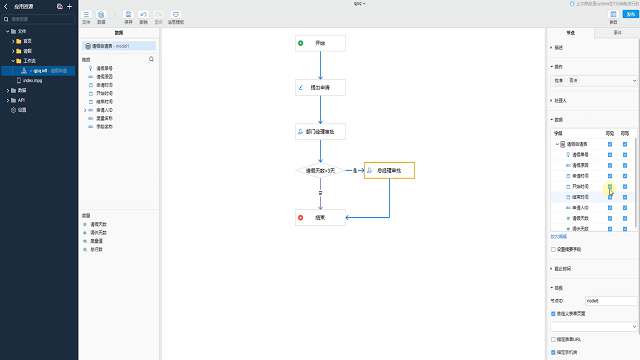The height and width of the screenshot is (360, 640).
Task: Uncheck the checkbox below the node ID field
Action: coord(553,314)
